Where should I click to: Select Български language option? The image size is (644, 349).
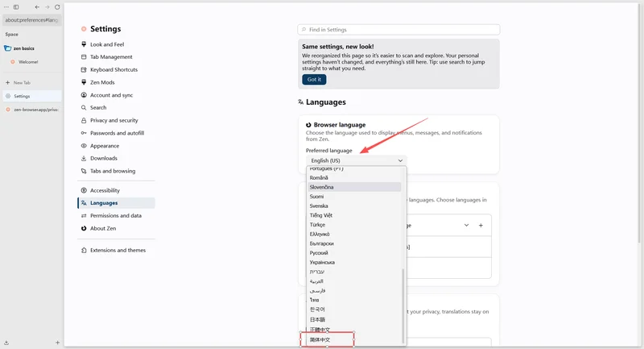(x=354, y=243)
